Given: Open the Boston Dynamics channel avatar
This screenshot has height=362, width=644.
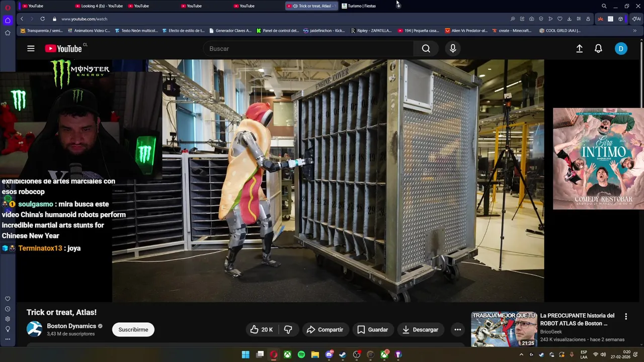Looking at the screenshot, I should tap(34, 329).
